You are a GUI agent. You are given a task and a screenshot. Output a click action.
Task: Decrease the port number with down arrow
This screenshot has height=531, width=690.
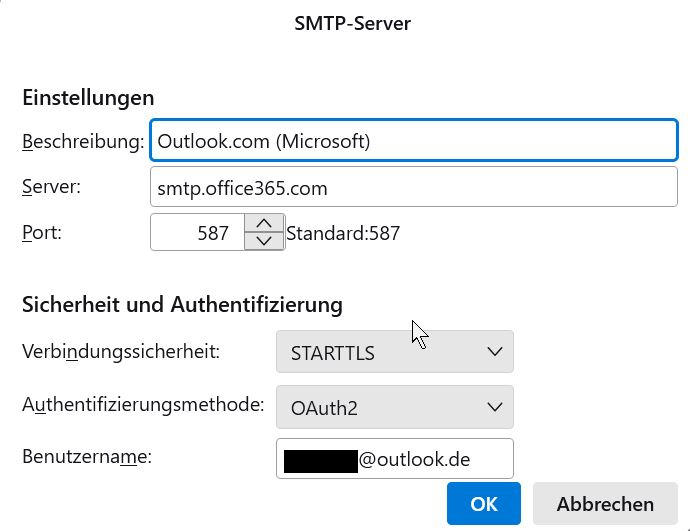[264, 241]
